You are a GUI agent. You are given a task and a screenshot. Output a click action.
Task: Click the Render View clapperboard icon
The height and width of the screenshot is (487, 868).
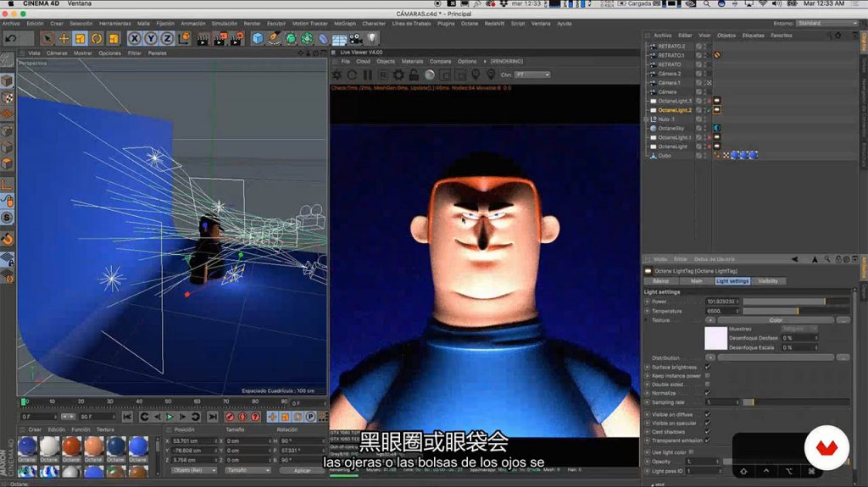pyautogui.click(x=203, y=38)
